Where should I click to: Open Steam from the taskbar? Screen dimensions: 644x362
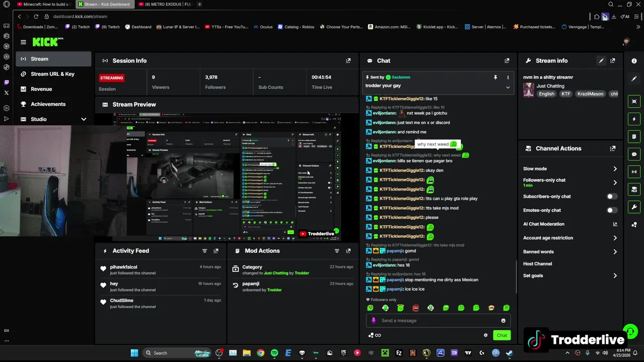click(509, 353)
